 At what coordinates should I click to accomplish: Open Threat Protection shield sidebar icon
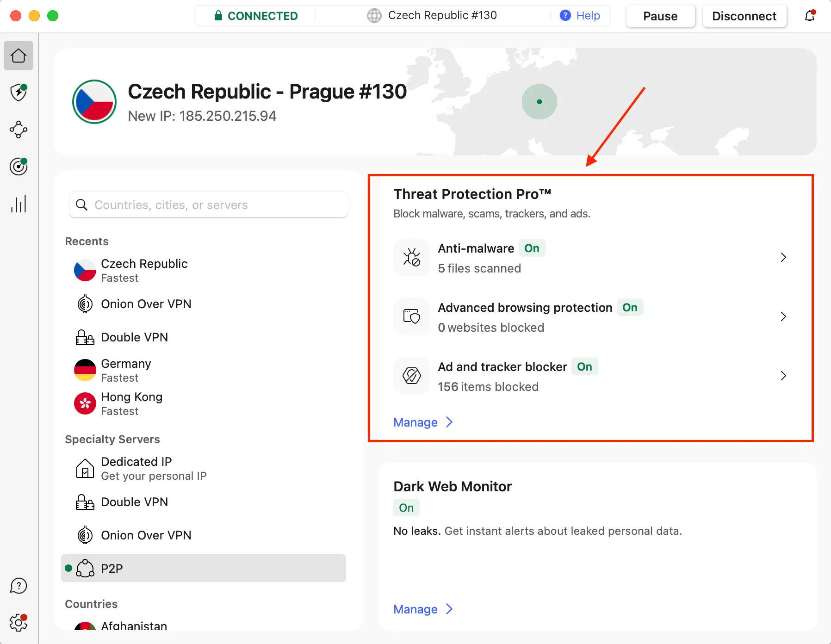tap(19, 93)
